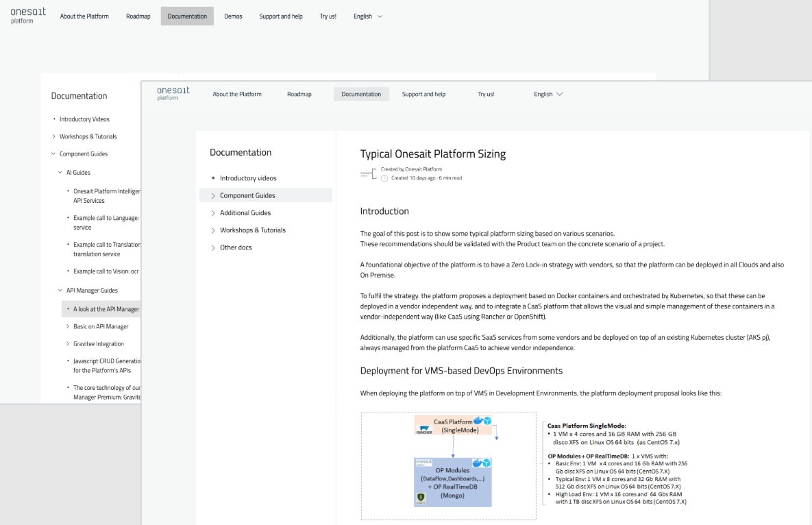Click the clock icon beside Created 10 days ago
The height and width of the screenshot is (525, 812).
(384, 178)
